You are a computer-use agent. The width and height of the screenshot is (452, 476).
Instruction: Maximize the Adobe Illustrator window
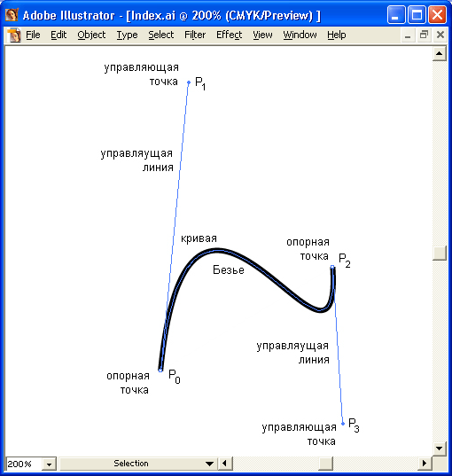417,14
